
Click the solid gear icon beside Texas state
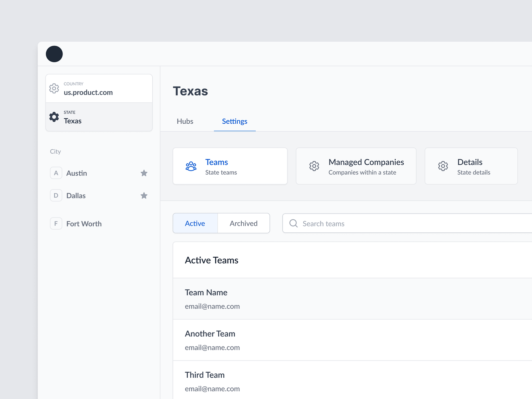click(x=54, y=117)
